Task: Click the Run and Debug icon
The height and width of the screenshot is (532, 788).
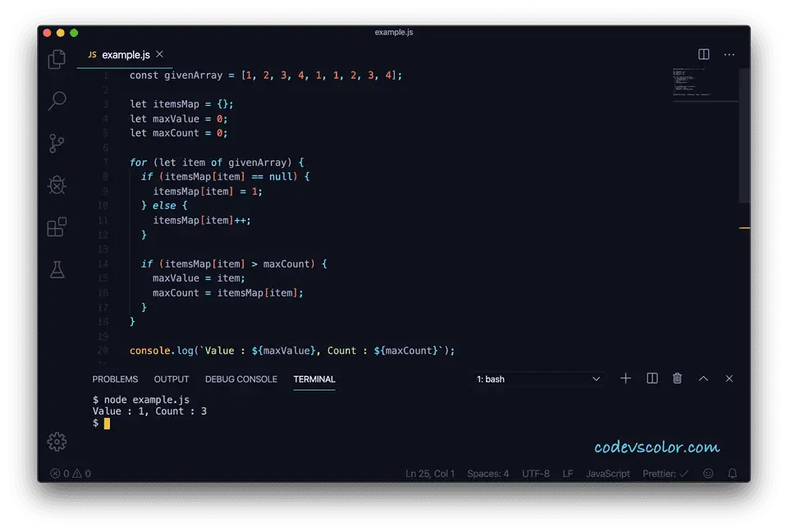Action: coord(57,185)
